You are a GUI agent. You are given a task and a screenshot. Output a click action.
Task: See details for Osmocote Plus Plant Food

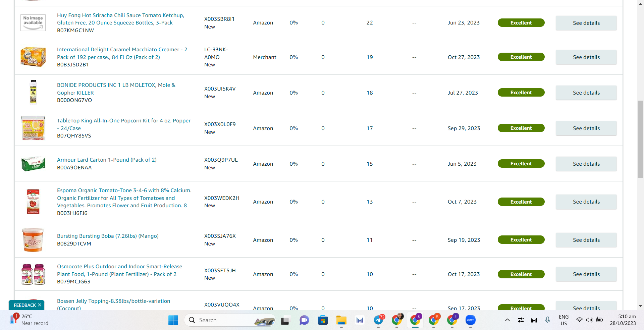click(x=586, y=274)
